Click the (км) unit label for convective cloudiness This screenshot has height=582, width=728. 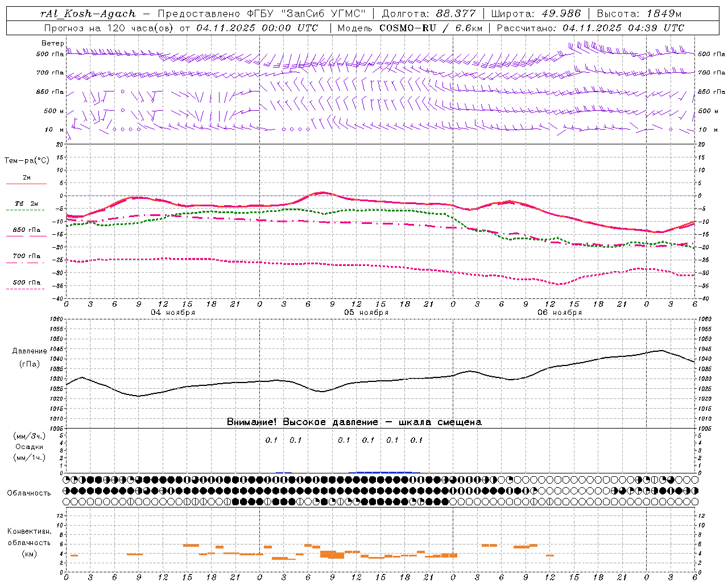[x=29, y=554]
